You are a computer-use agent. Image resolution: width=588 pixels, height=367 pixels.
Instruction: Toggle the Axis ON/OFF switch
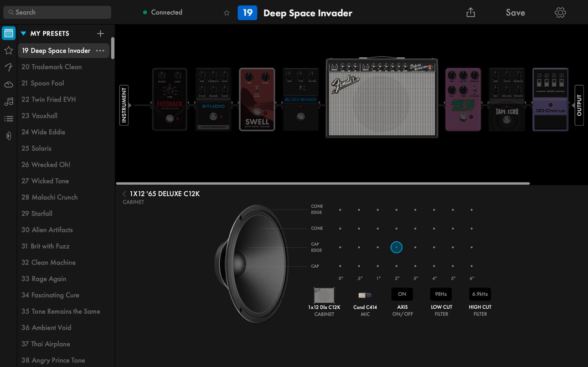[402, 294]
